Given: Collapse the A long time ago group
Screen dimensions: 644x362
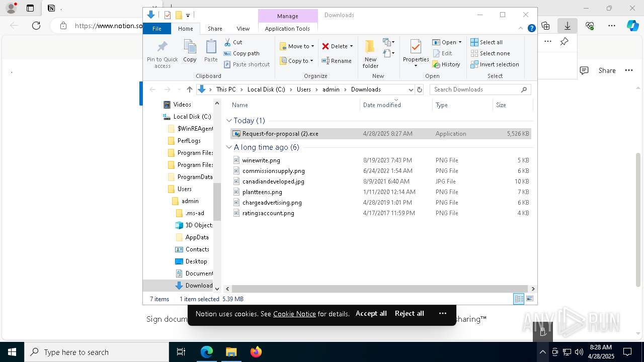Looking at the screenshot, I should (x=229, y=147).
